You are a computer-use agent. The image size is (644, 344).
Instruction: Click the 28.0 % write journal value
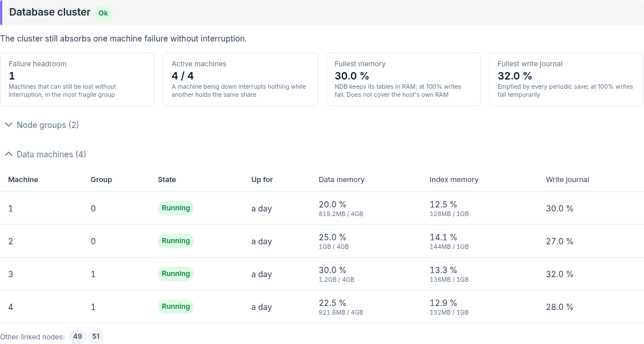[559, 307]
